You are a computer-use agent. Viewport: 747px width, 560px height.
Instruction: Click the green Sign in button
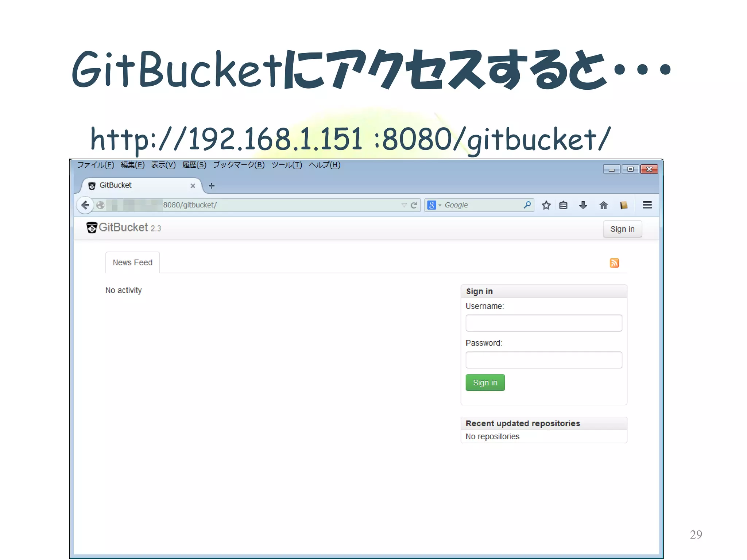pos(485,382)
